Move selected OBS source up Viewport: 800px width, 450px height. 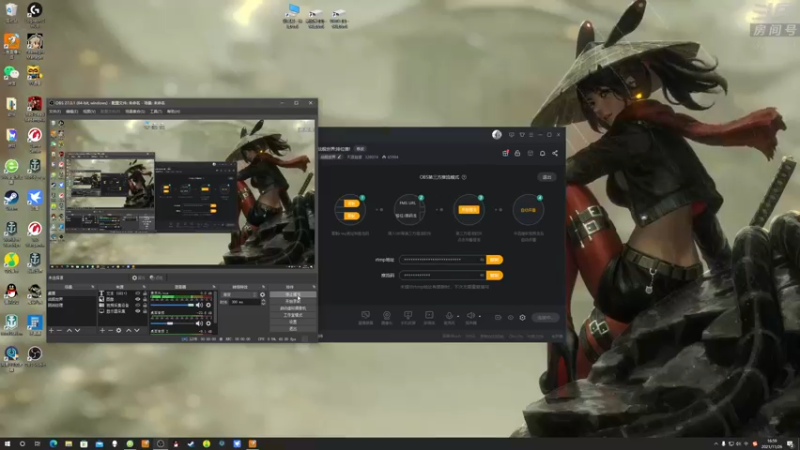coord(129,331)
